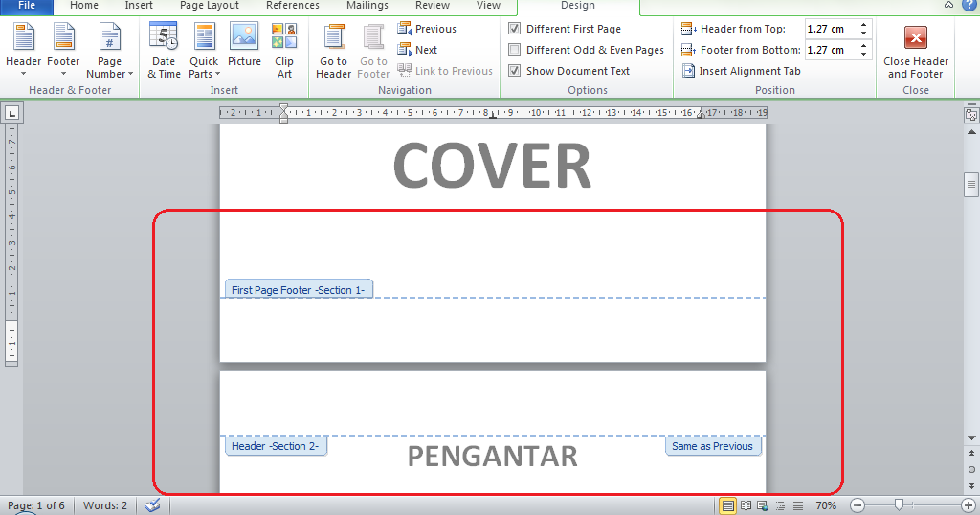Jump to Previous section
980x515 pixels.
(x=427, y=29)
